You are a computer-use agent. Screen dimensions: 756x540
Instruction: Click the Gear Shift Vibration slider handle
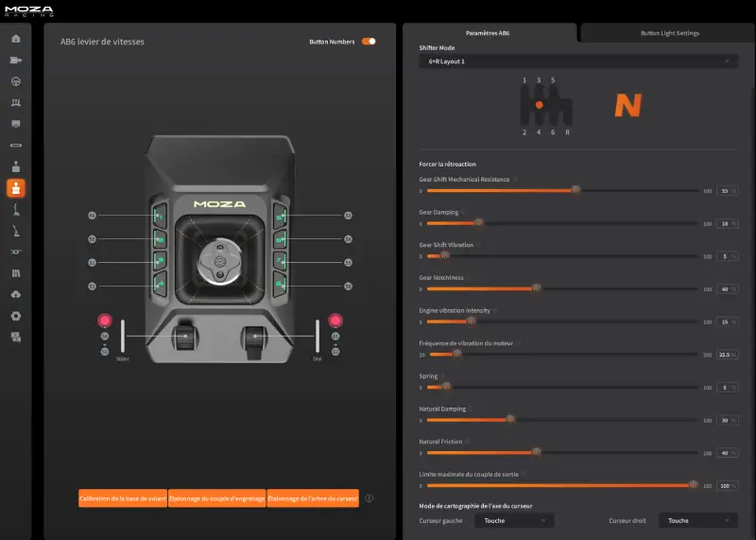(x=444, y=256)
